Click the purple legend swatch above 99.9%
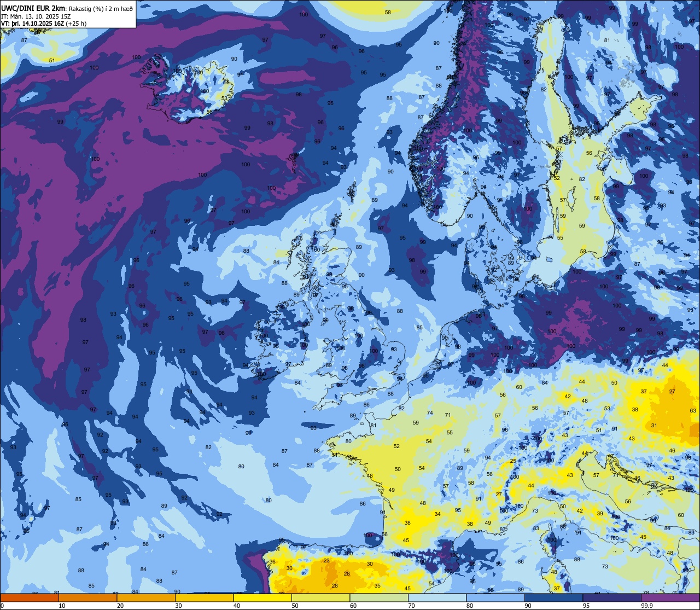 (670, 598)
